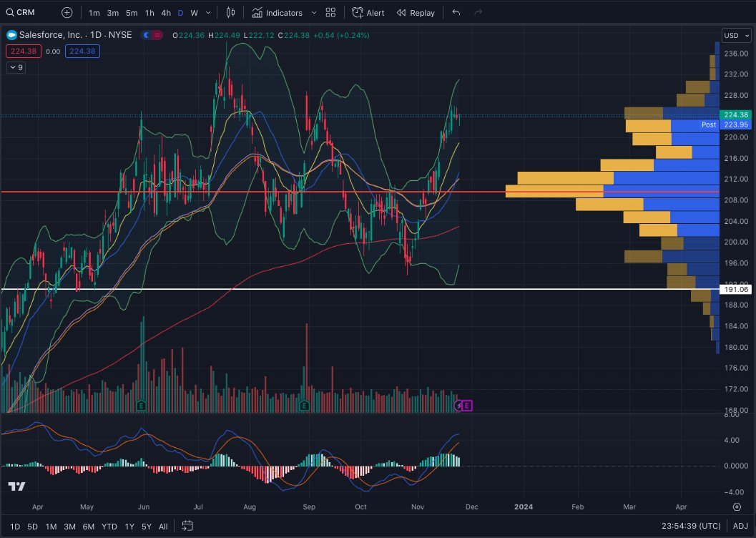Create a new Alert
This screenshot has width=756, height=538.
click(x=368, y=13)
